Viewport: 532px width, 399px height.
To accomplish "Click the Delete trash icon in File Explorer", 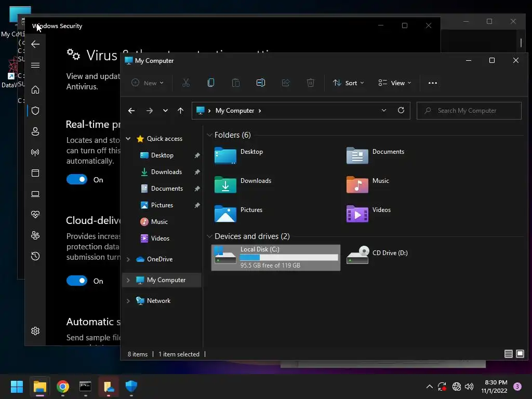I will pos(311,83).
